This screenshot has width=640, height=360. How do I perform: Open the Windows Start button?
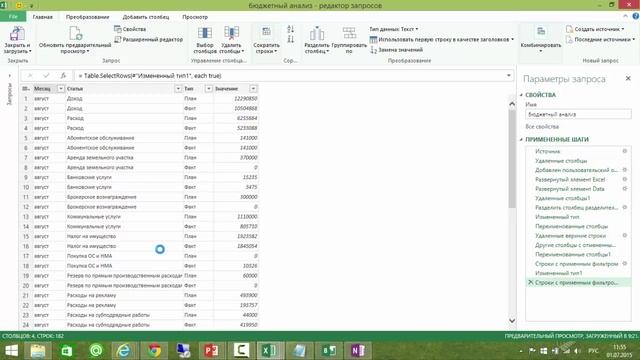pyautogui.click(x=11, y=351)
